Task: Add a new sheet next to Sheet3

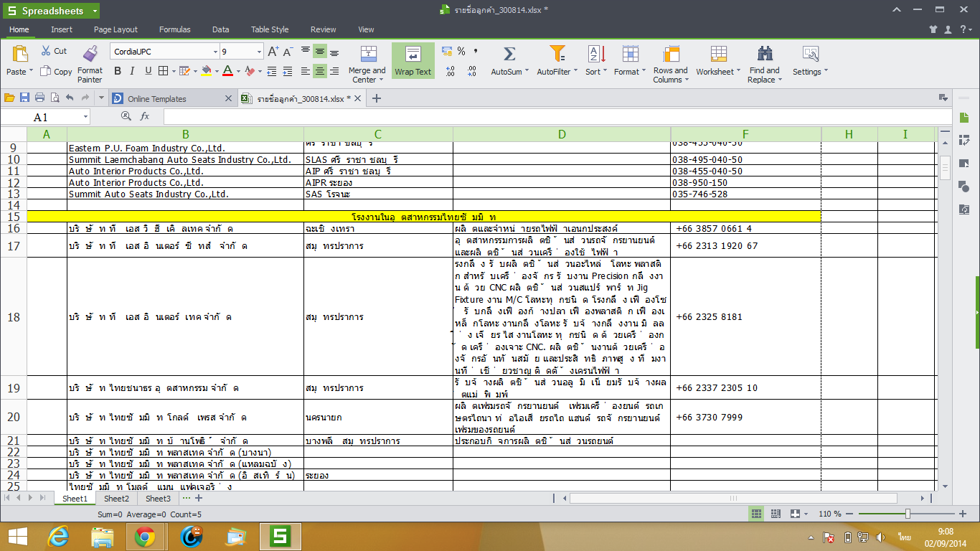Action: click(x=199, y=498)
